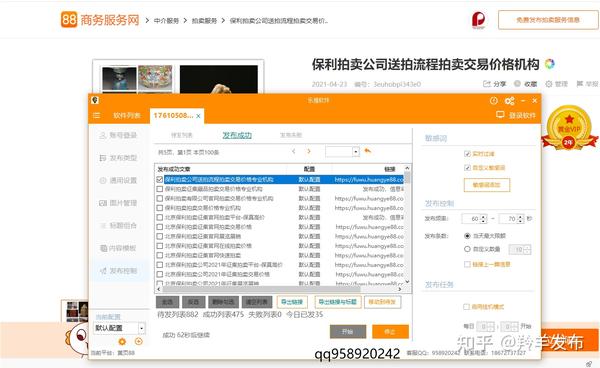600x368 pixels.
Task: Select the 发布成功 sub-tab
Action: 237,135
